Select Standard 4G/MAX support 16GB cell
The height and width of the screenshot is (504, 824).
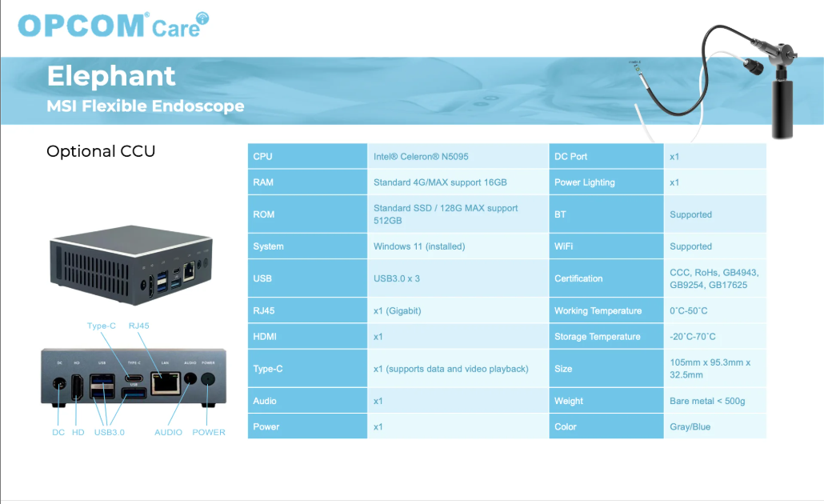(x=458, y=182)
